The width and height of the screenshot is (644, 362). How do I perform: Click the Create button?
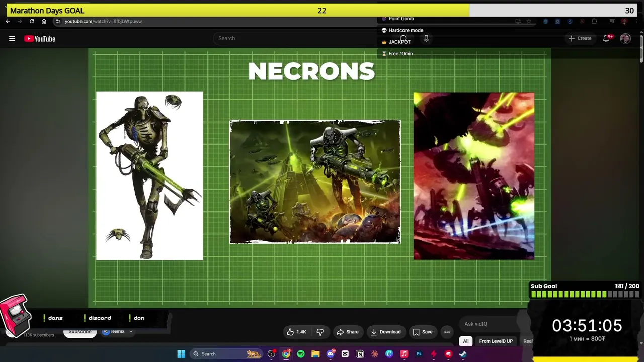click(580, 38)
